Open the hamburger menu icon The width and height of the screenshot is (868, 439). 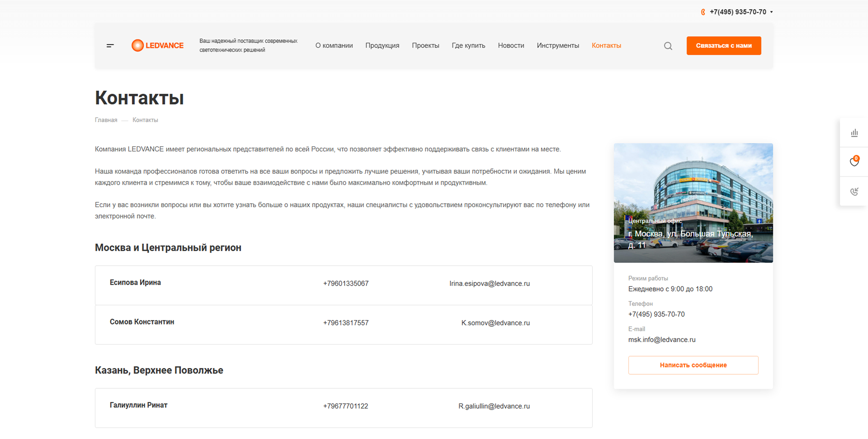point(110,46)
